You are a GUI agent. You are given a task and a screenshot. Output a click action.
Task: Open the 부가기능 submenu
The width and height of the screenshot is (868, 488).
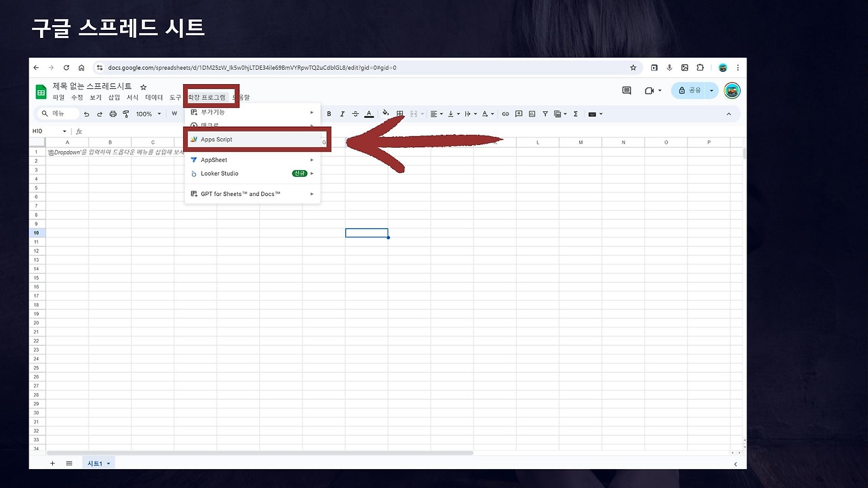coord(252,113)
